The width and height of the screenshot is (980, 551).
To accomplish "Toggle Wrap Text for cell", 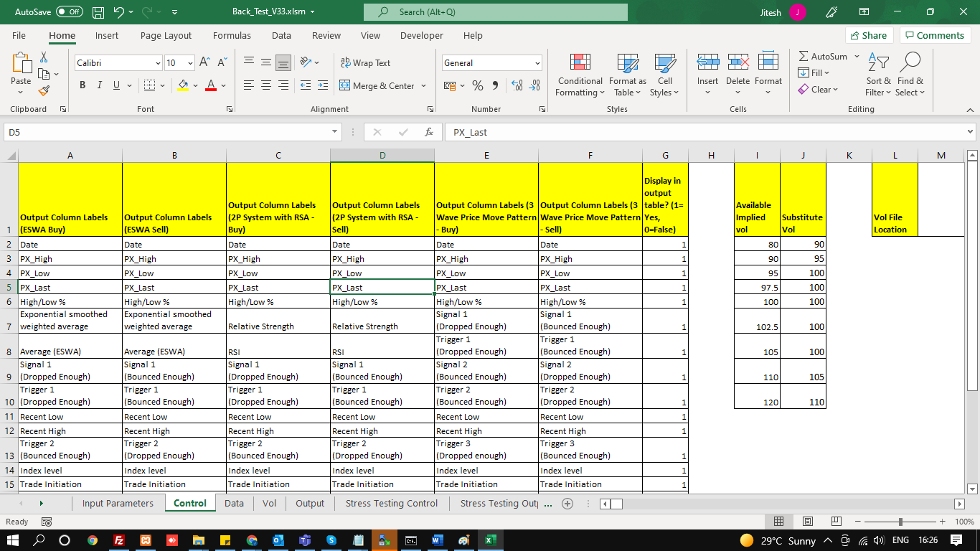I will (365, 63).
